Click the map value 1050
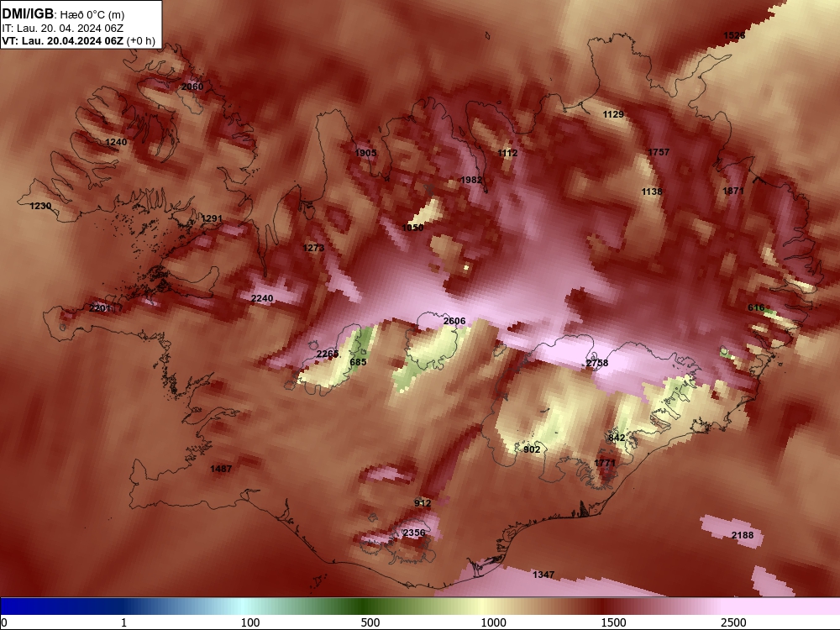 pos(412,228)
